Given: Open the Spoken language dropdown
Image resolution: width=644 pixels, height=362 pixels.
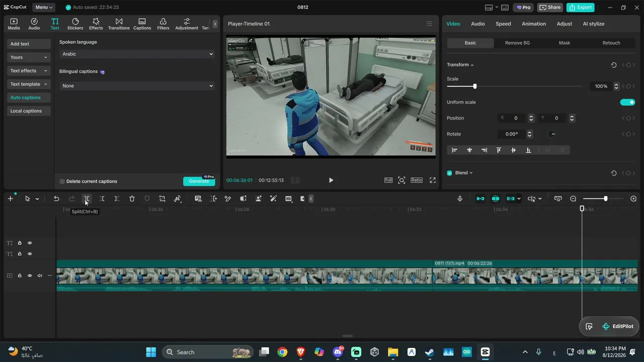Looking at the screenshot, I should 137,54.
